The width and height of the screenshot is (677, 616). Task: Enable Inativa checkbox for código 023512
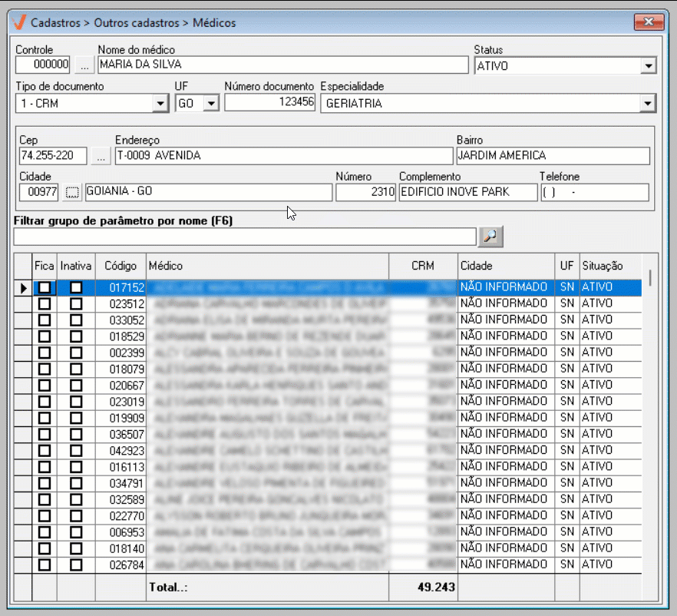click(x=76, y=303)
